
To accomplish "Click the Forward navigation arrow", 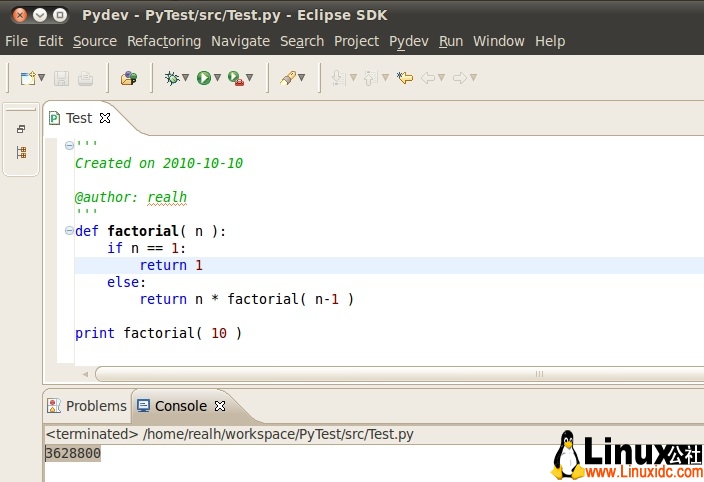I will pyautogui.click(x=460, y=78).
